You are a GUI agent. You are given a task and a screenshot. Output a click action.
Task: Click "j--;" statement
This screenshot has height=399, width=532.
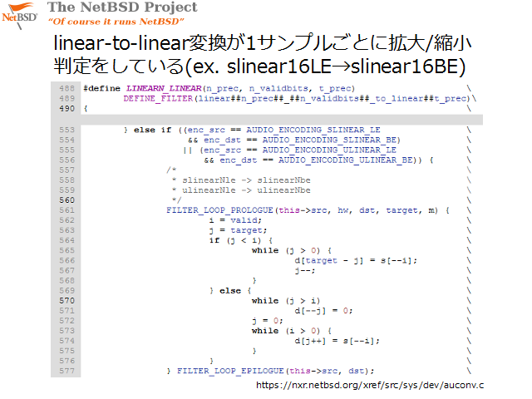pyautogui.click(x=305, y=271)
